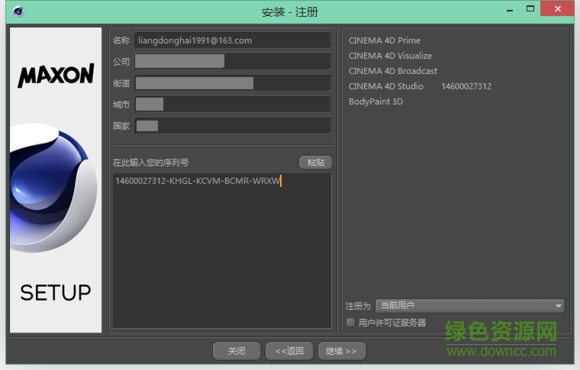Close the installer window via red X

click(x=557, y=9)
